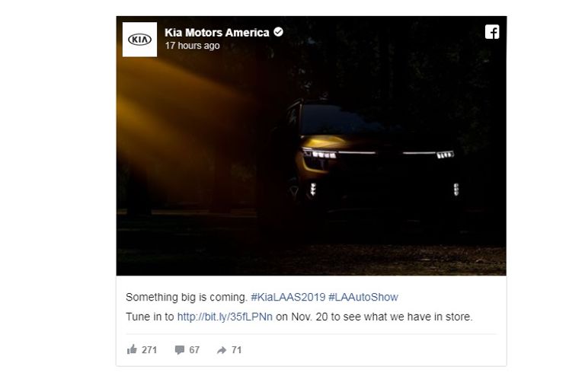The image size is (585, 392).
Task: Click the Facebook logo icon
Action: (x=492, y=32)
